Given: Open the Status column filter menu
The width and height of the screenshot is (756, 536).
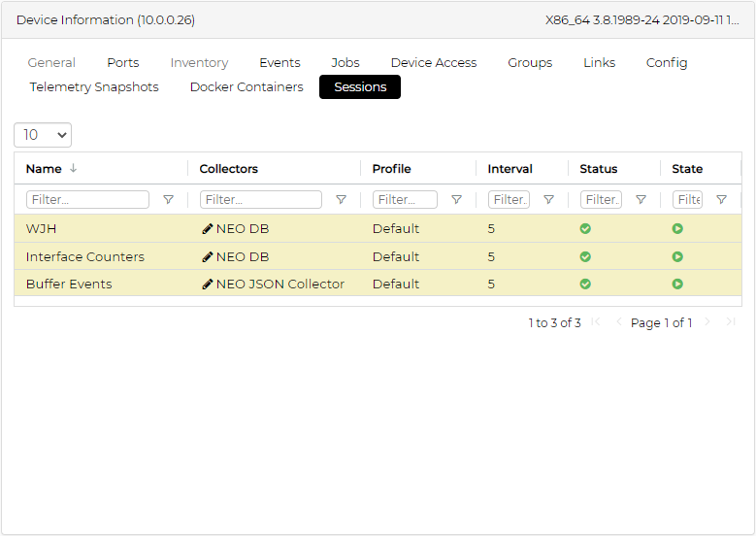Looking at the screenshot, I should [641, 200].
